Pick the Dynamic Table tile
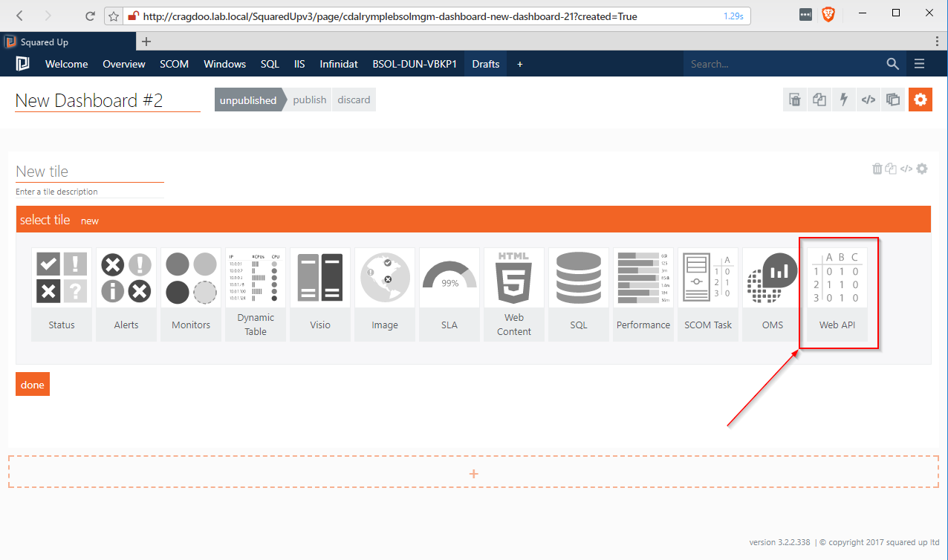This screenshot has width=948, height=560. point(256,294)
